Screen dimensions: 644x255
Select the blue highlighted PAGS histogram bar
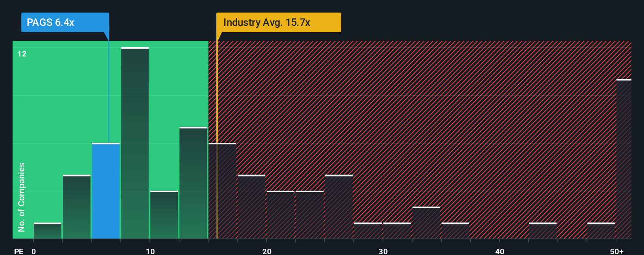[106, 191]
